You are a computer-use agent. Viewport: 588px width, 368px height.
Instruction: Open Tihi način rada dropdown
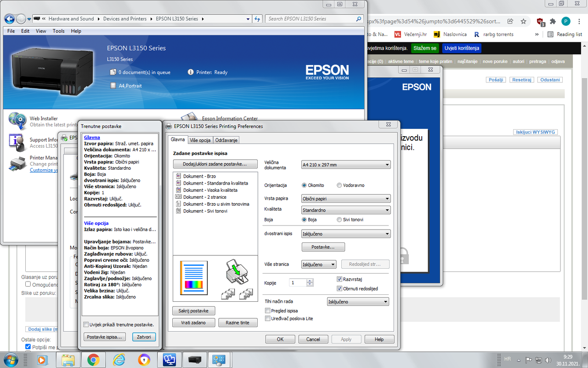358,302
